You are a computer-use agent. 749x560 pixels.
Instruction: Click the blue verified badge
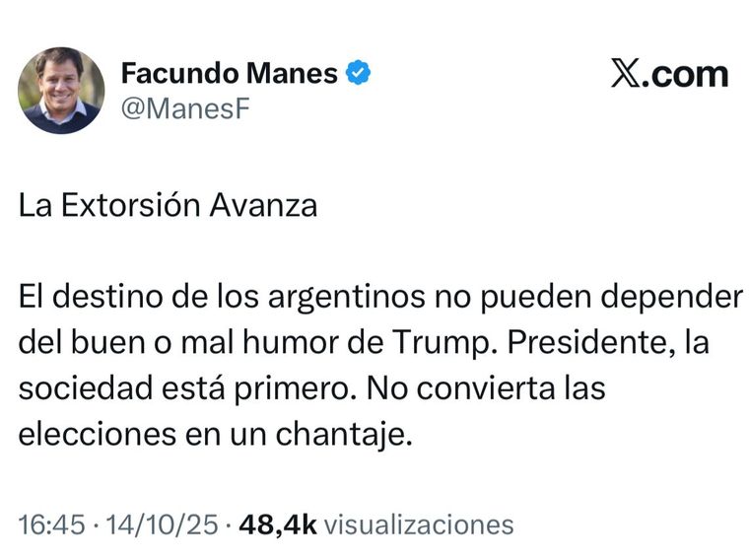(x=359, y=74)
